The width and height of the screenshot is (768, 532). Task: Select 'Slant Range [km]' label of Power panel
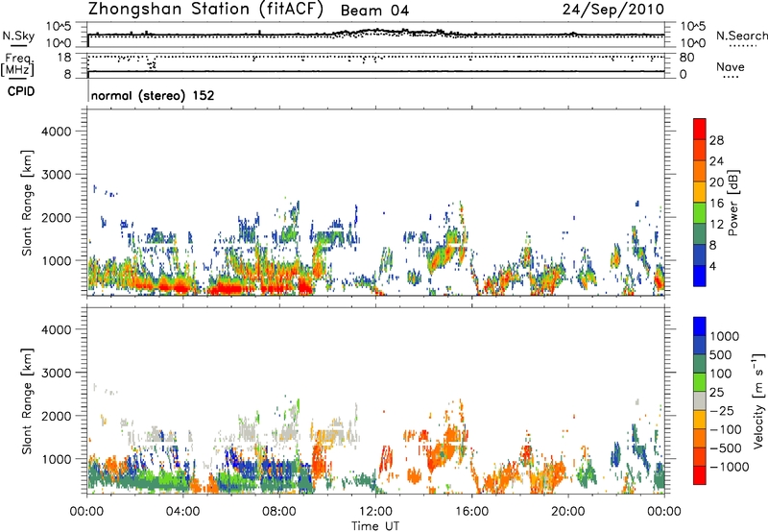tap(28, 203)
